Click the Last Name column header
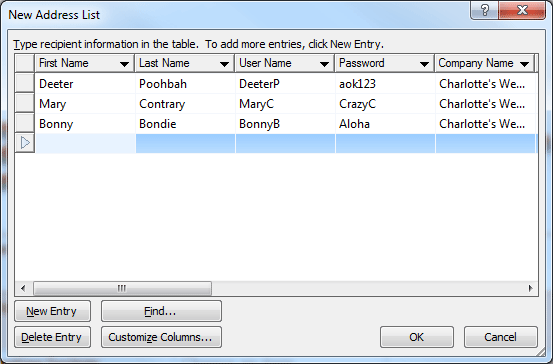 pos(185,63)
